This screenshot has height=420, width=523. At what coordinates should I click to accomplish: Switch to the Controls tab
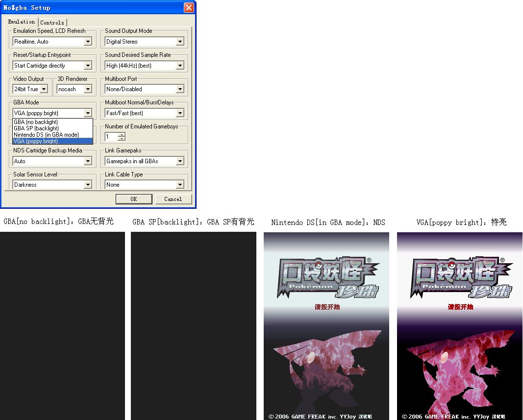click(x=52, y=23)
